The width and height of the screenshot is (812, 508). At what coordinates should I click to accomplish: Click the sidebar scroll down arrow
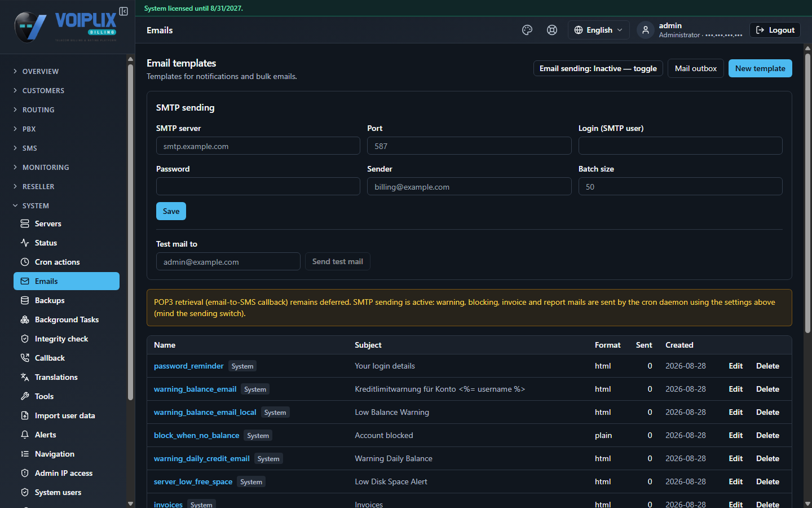[131, 503]
